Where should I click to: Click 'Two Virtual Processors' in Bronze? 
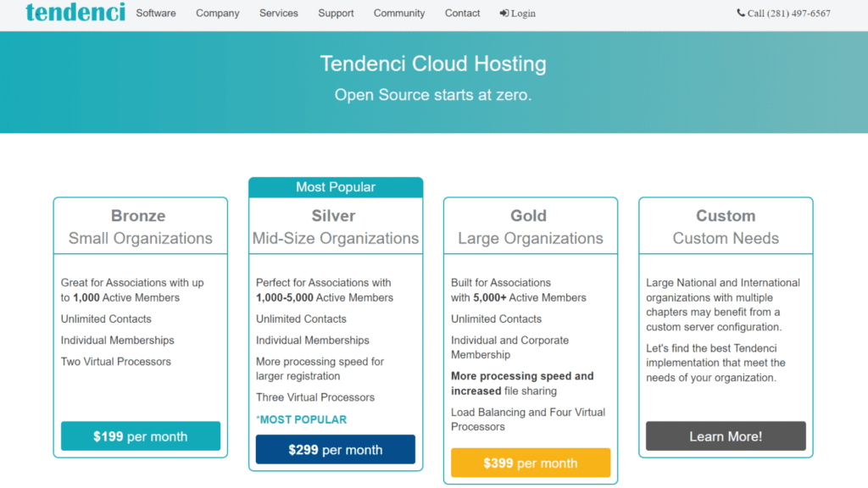115,361
